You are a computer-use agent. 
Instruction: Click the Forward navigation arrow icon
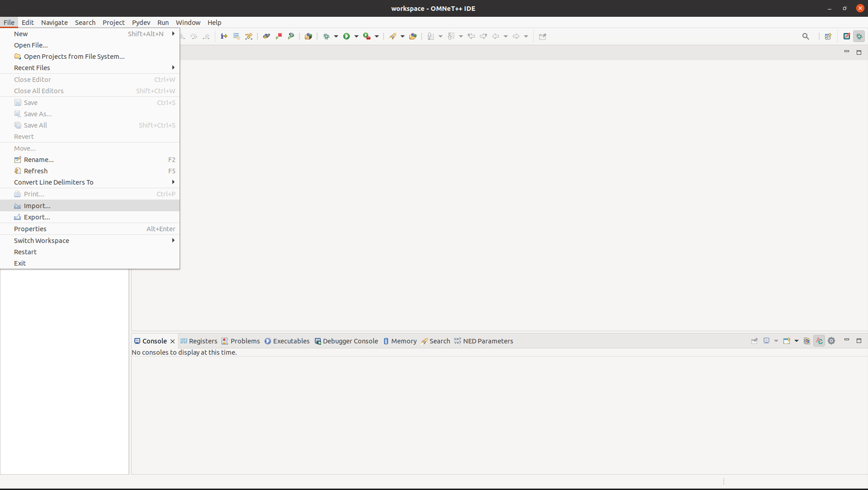tap(516, 36)
